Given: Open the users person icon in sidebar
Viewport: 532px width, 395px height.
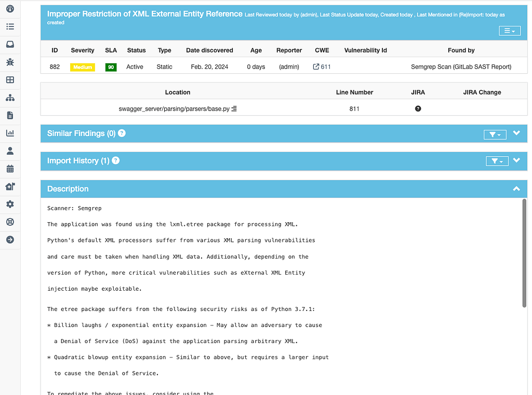Looking at the screenshot, I should 10,151.
